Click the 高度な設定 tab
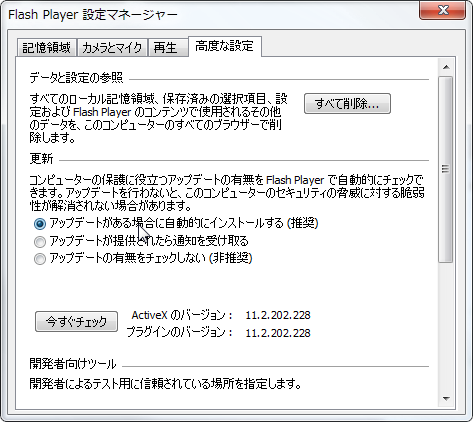The height and width of the screenshot is (422, 473). tap(225, 46)
